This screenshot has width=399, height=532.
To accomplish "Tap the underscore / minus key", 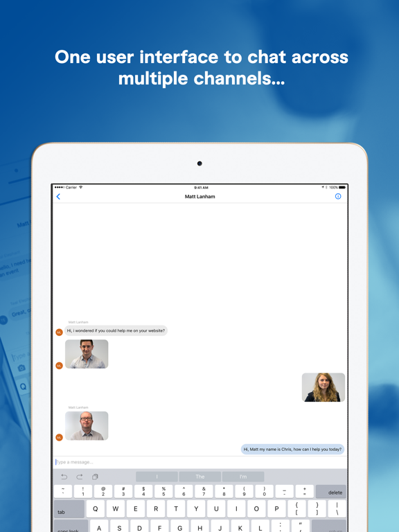I will [284, 492].
